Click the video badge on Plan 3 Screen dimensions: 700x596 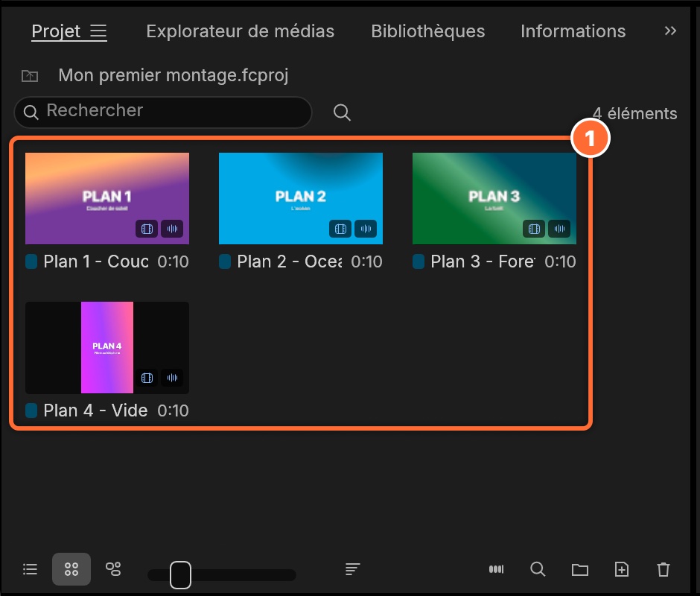(534, 229)
